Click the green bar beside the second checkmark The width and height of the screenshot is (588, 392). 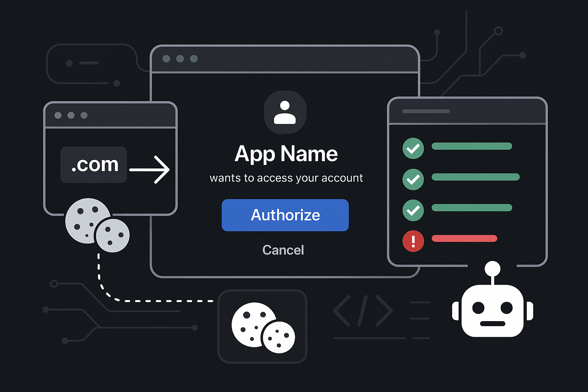[475, 177]
